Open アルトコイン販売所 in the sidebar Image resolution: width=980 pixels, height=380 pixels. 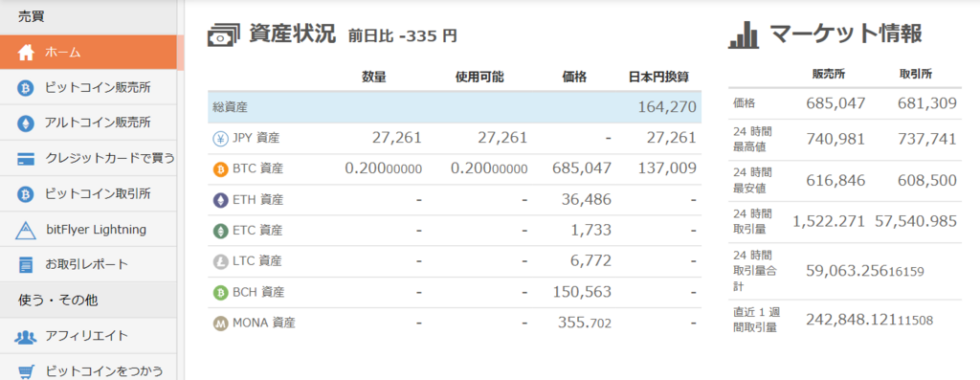[88, 123]
